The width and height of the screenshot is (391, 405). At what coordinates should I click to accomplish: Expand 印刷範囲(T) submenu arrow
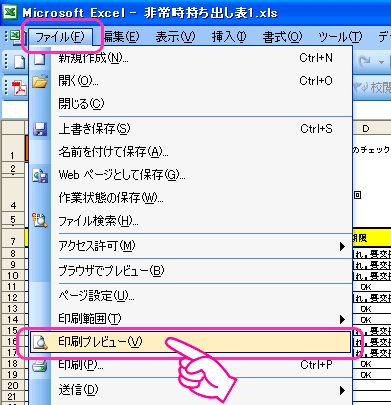click(x=342, y=319)
